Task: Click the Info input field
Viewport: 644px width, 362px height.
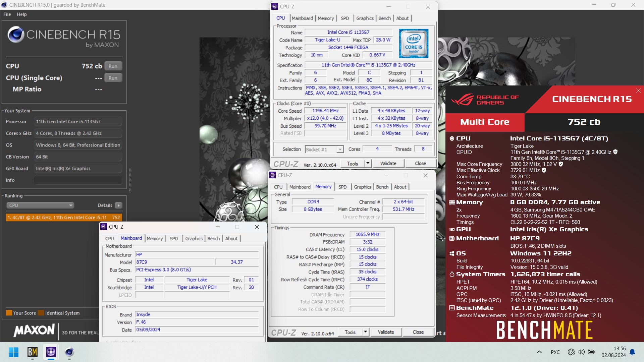Action: (x=78, y=180)
